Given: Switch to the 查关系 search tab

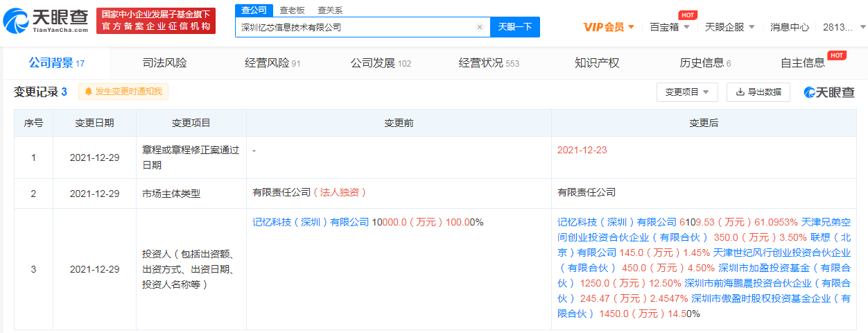Looking at the screenshot, I should pyautogui.click(x=330, y=10).
